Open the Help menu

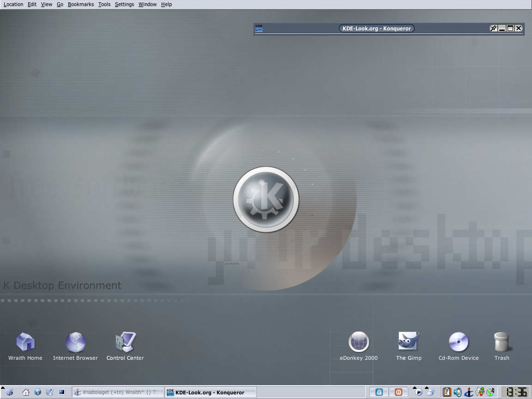(166, 5)
